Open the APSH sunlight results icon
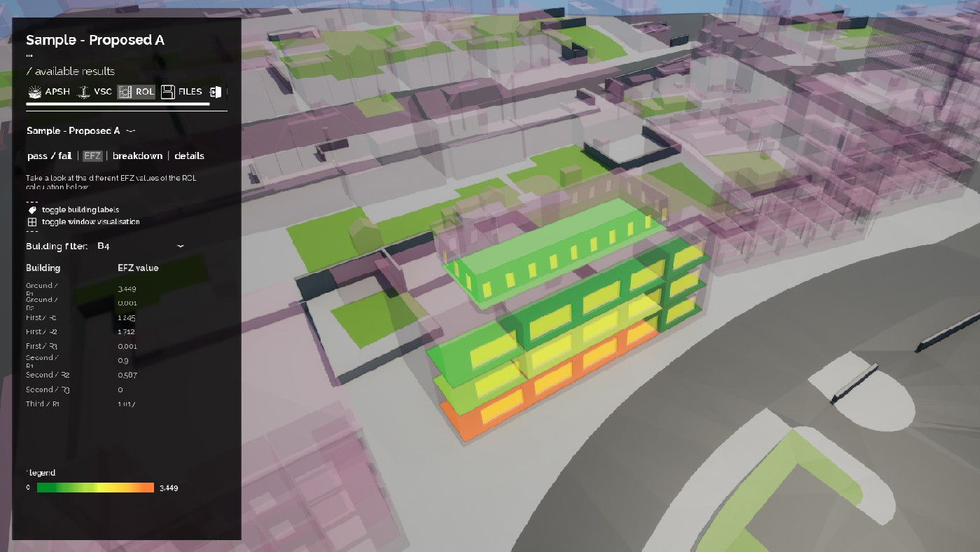This screenshot has width=980, height=552. coord(34,92)
